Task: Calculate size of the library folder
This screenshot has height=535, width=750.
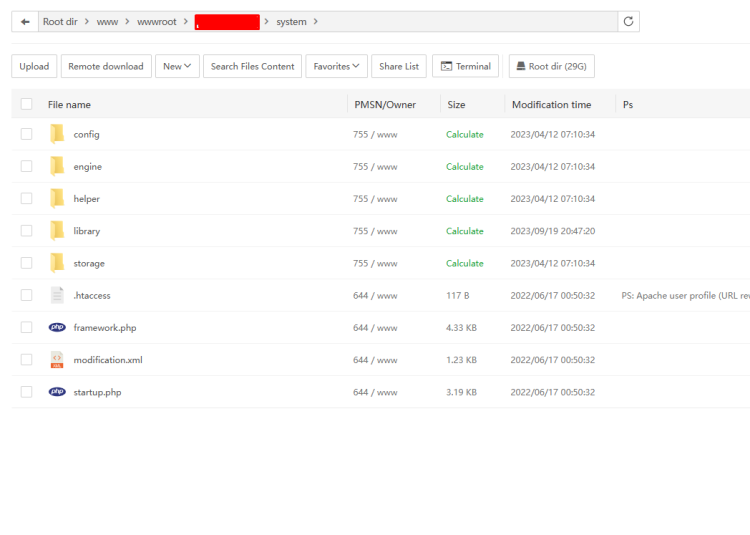Action: click(464, 231)
